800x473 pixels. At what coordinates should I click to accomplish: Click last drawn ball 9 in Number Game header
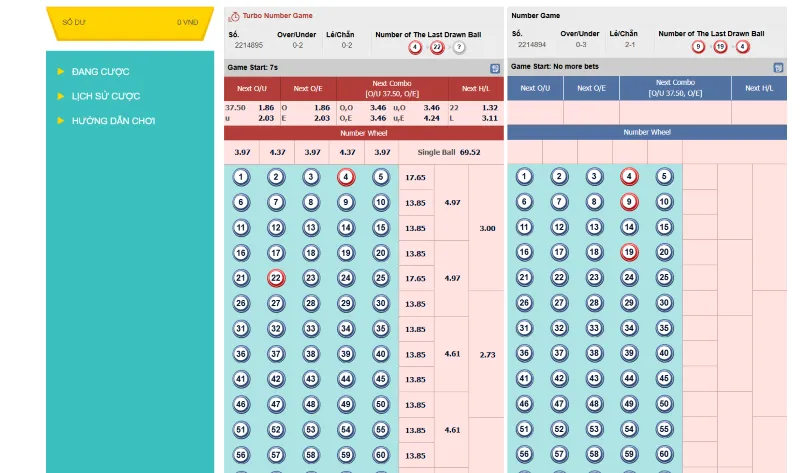point(698,47)
